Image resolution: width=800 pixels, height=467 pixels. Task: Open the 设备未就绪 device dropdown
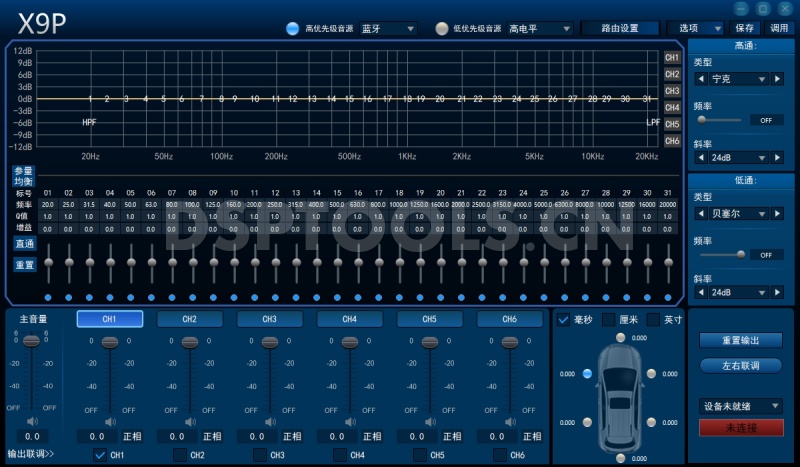tap(740, 406)
